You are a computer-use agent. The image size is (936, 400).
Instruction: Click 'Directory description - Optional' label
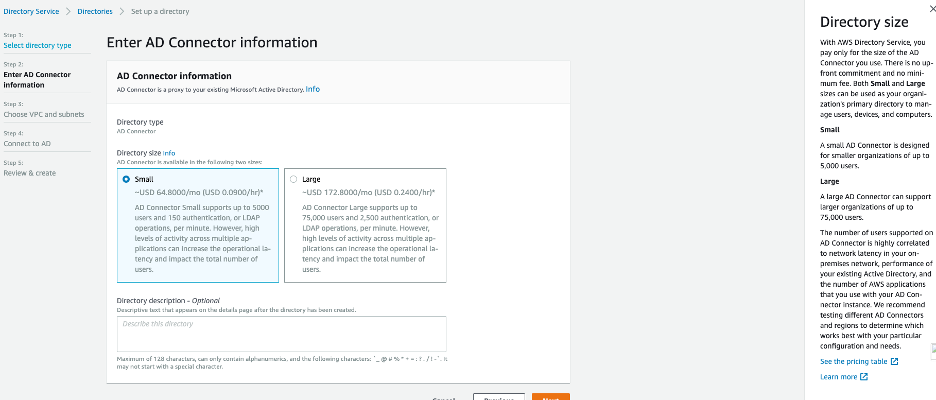click(168, 300)
